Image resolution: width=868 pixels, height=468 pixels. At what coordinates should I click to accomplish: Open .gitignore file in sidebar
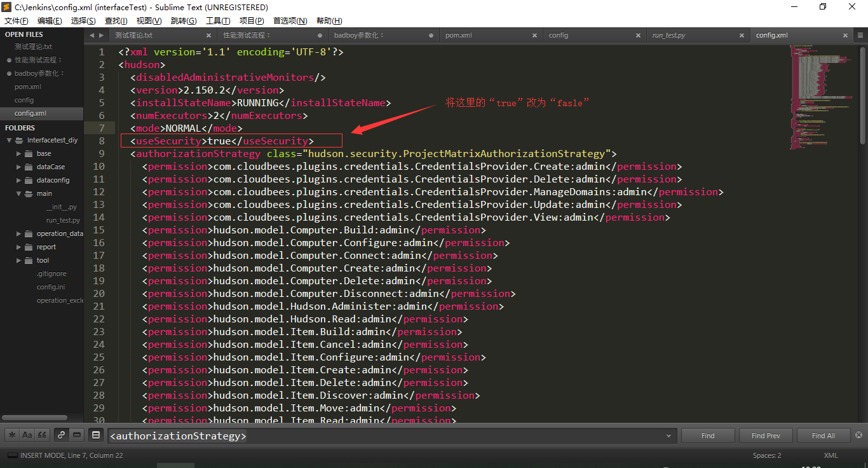tap(51, 273)
